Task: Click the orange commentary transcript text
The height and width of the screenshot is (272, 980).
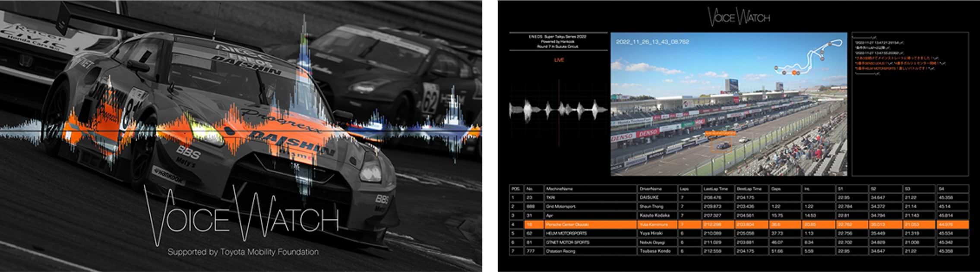Action: [899, 63]
